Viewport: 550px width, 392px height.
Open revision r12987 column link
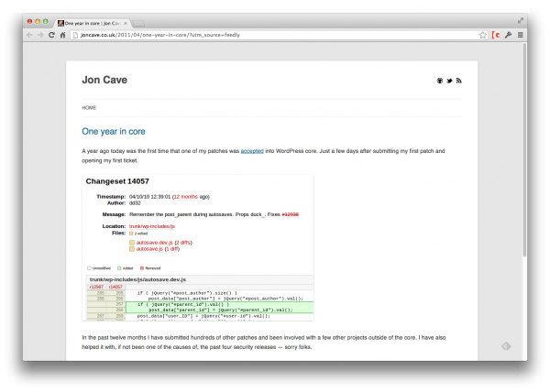click(96, 287)
